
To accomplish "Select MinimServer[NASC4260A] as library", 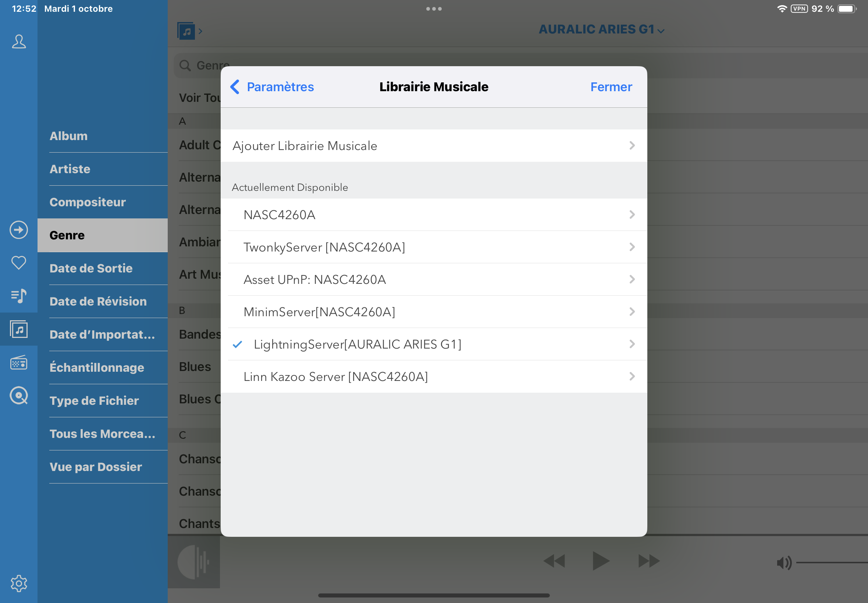I will 319,312.
